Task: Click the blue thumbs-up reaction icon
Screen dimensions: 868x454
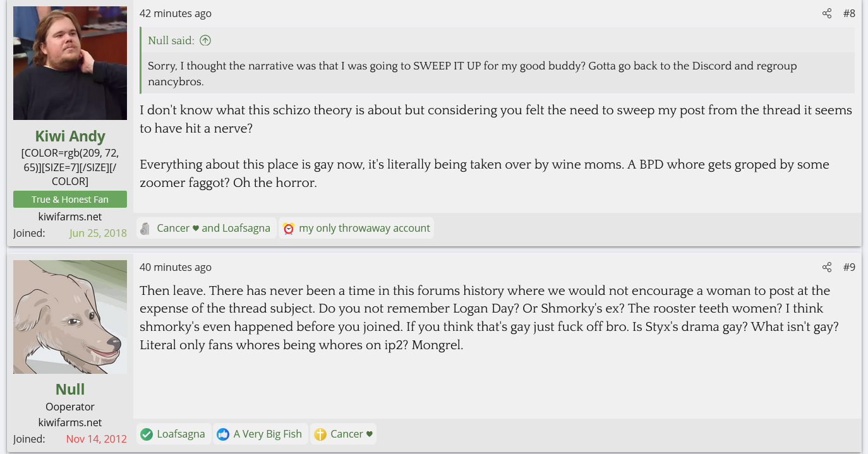Action: [x=222, y=434]
